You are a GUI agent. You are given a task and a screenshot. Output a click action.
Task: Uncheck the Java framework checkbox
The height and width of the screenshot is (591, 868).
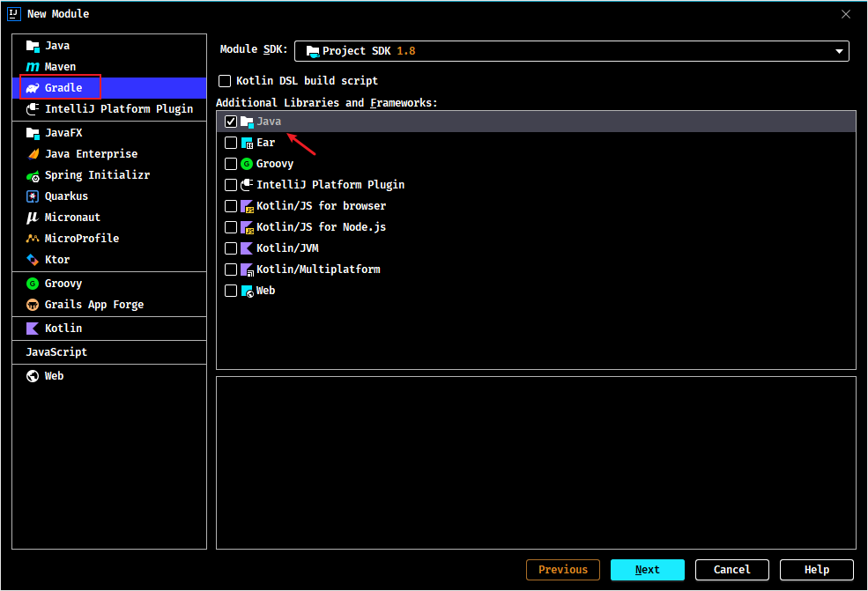(x=231, y=122)
